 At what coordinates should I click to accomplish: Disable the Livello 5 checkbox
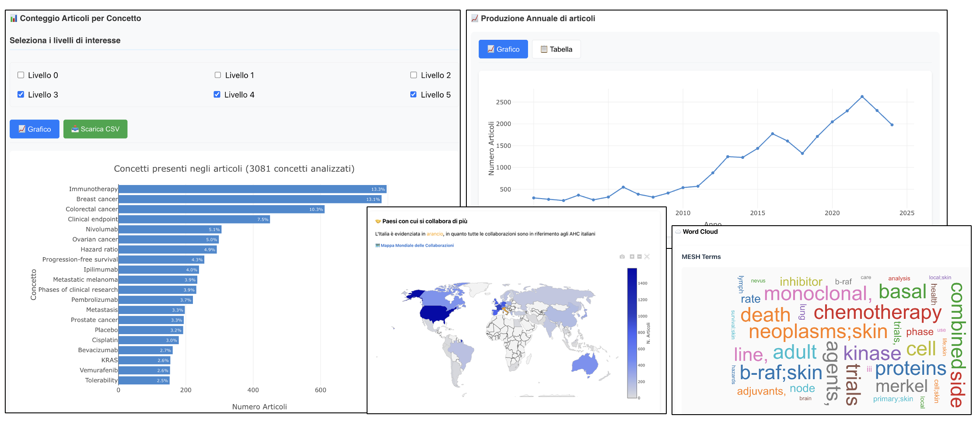pos(413,94)
